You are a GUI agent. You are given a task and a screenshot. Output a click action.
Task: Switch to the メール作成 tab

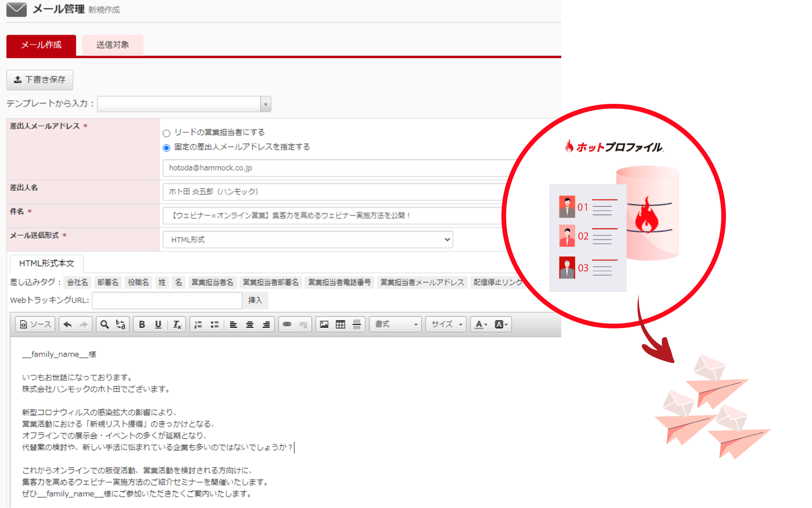[41, 45]
